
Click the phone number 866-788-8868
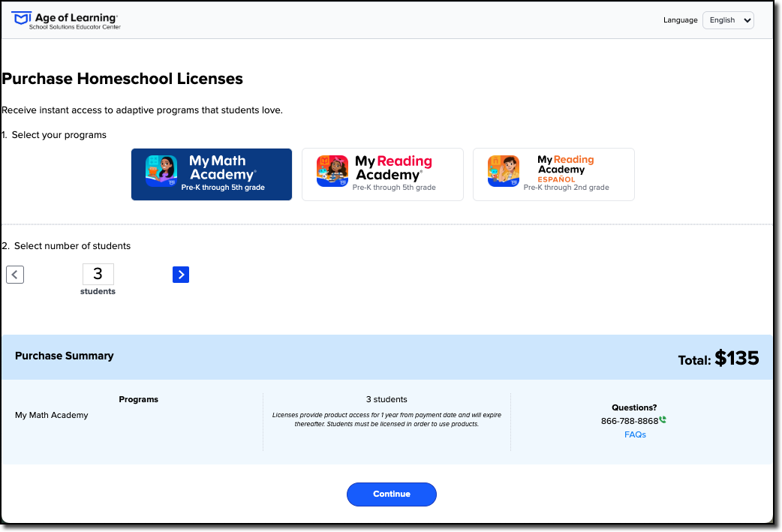coord(630,421)
